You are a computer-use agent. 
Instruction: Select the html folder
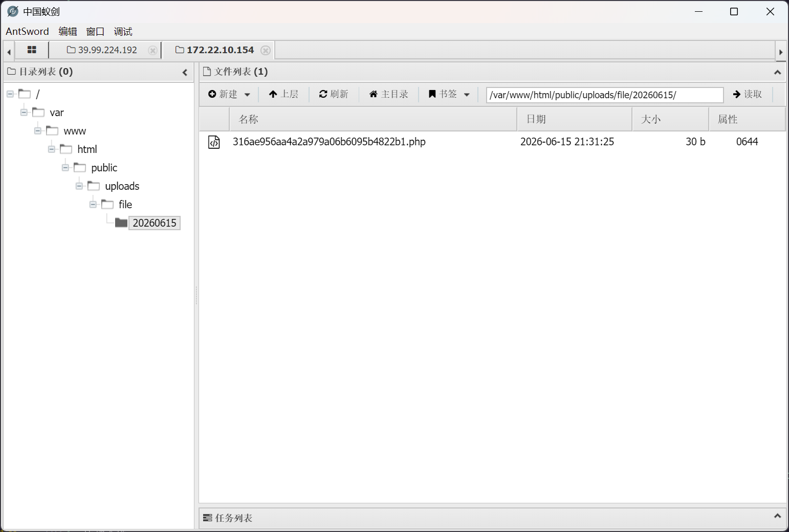click(87, 149)
